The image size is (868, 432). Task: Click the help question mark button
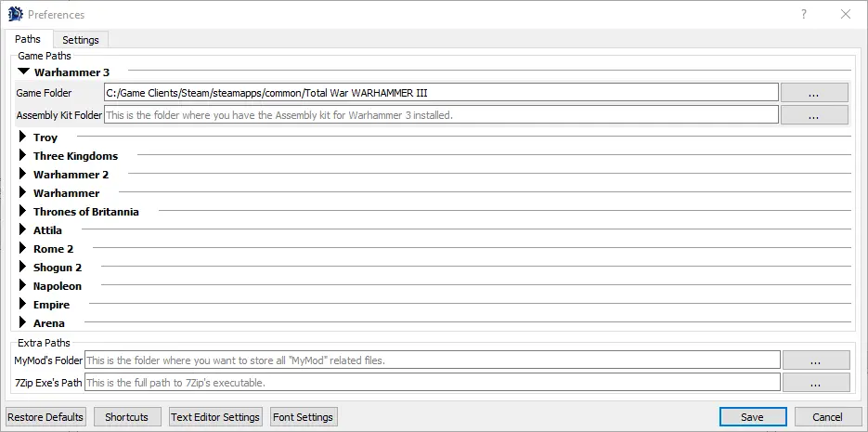pyautogui.click(x=804, y=15)
